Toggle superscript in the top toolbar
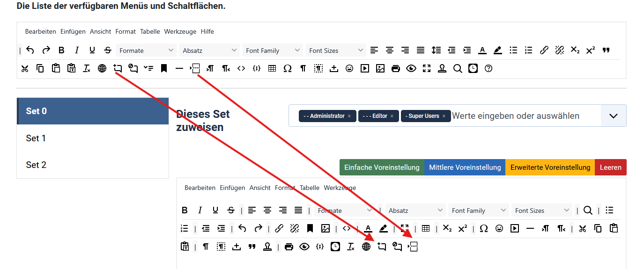 pos(591,50)
